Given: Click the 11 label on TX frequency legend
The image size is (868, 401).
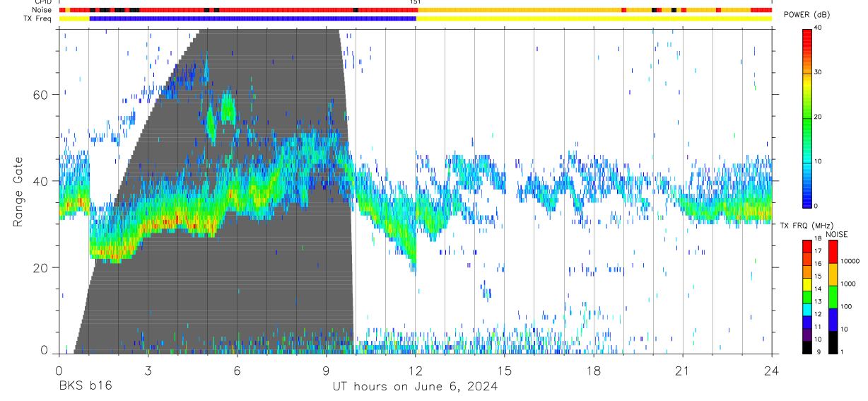Looking at the screenshot, I should click(x=817, y=327).
